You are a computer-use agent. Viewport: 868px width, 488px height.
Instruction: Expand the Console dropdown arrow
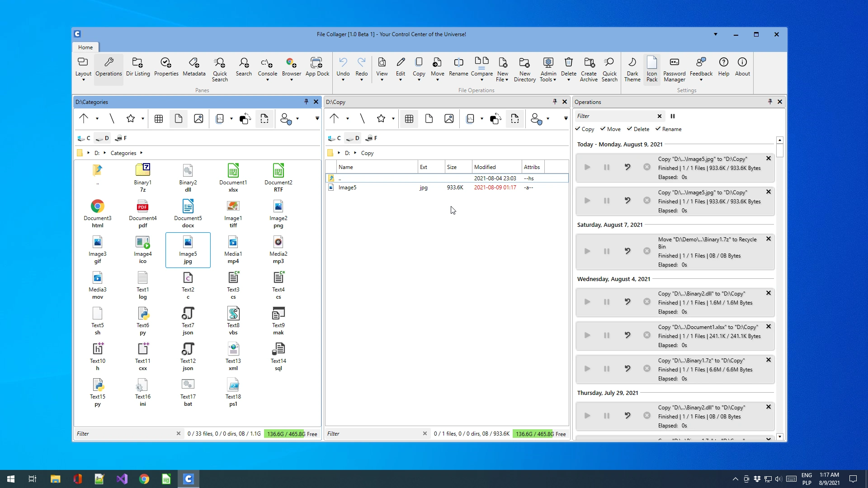click(267, 80)
